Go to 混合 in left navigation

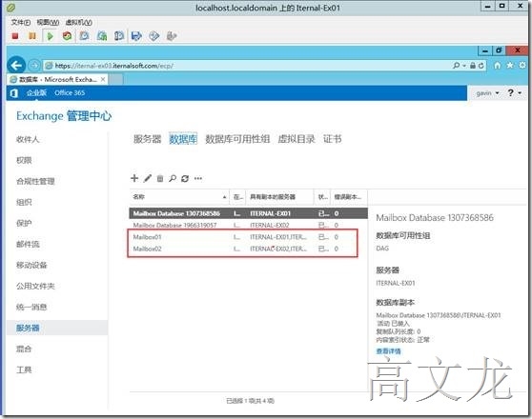tap(24, 349)
